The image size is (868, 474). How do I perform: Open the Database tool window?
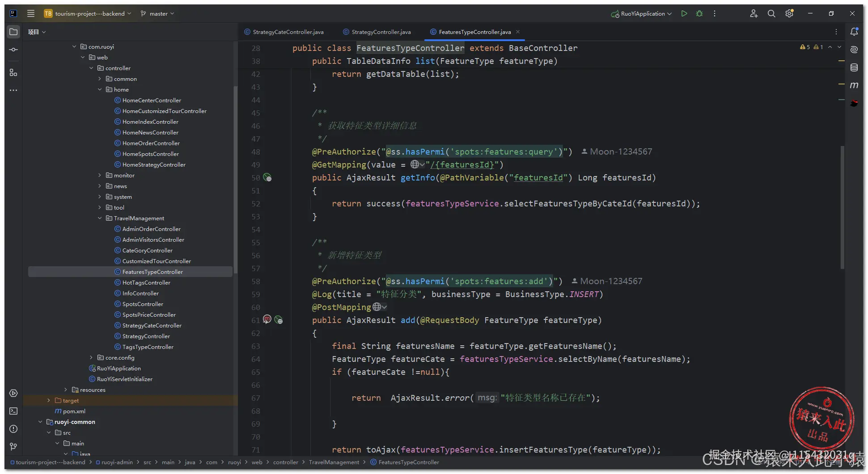pos(854,67)
